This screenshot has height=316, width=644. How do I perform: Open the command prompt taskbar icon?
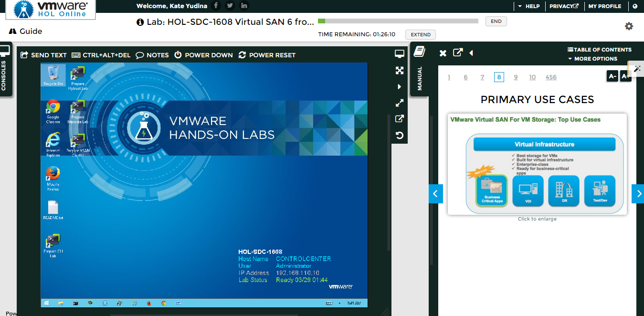coord(75,303)
